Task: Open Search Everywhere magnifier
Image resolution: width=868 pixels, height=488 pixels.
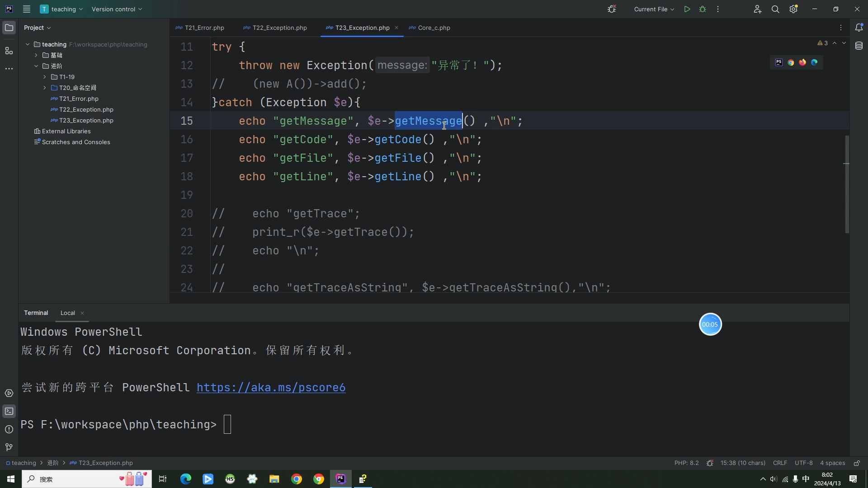Action: coord(775,9)
